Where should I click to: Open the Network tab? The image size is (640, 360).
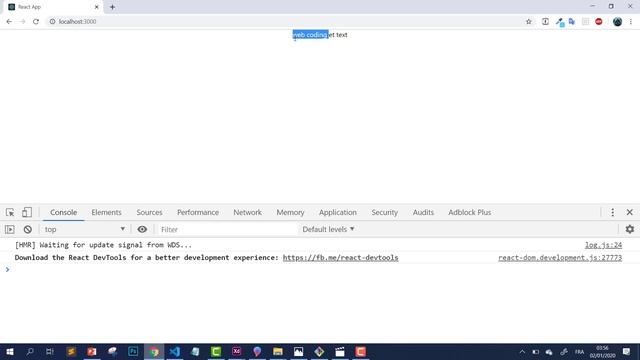click(x=247, y=212)
